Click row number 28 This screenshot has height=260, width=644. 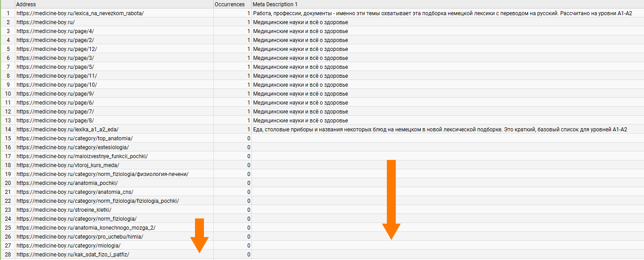tap(8, 255)
